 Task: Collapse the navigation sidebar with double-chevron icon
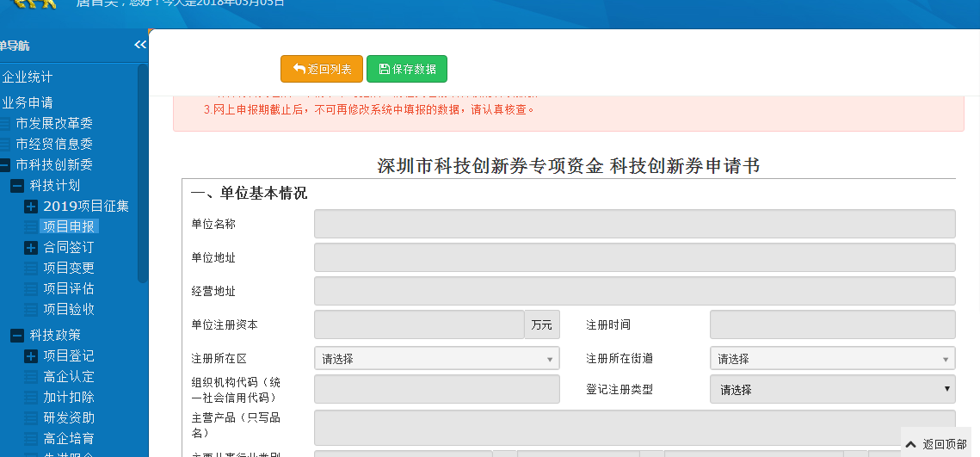pos(140,45)
